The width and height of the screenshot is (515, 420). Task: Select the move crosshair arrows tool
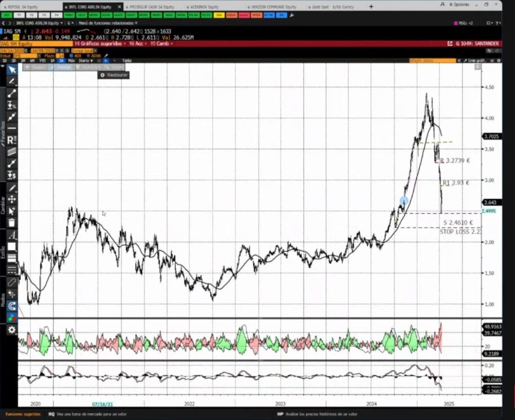tap(12, 200)
